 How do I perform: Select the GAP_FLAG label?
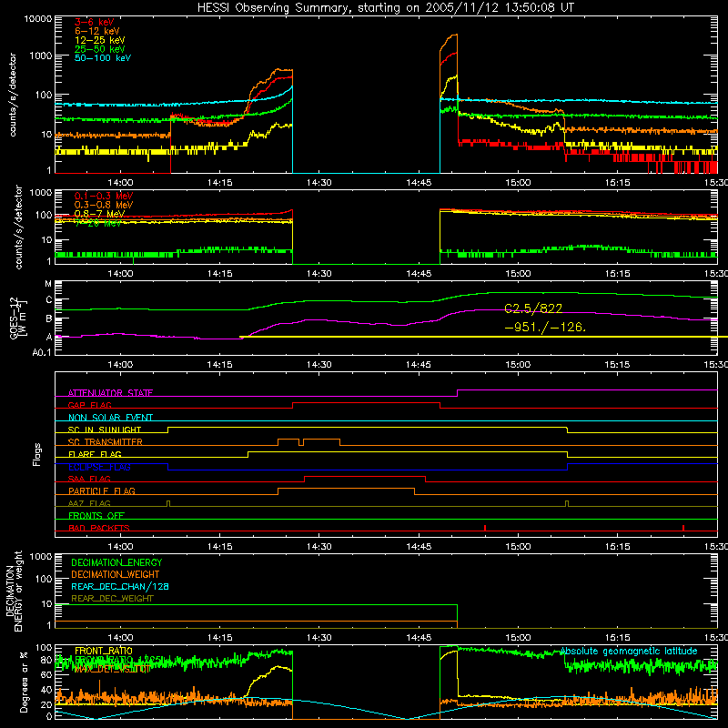[89, 405]
